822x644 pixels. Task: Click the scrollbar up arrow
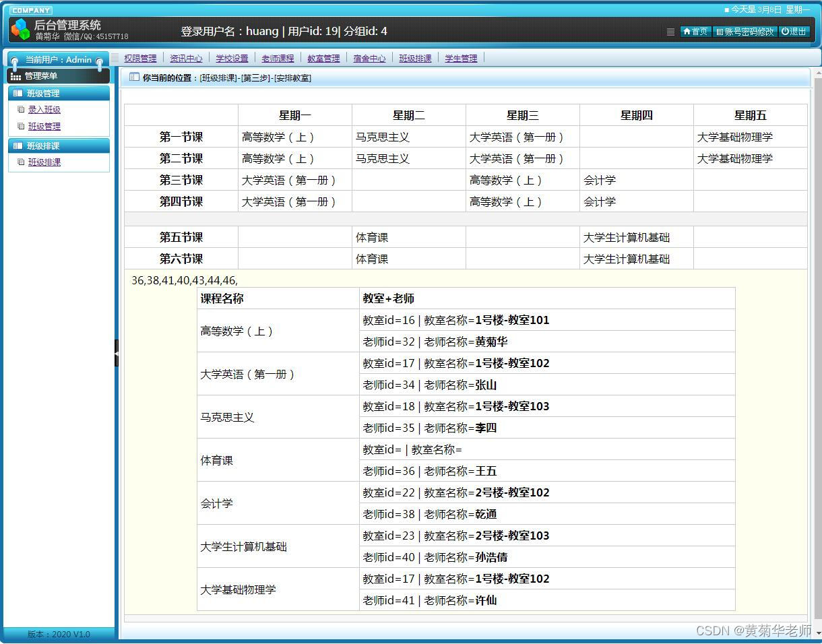[817, 72]
